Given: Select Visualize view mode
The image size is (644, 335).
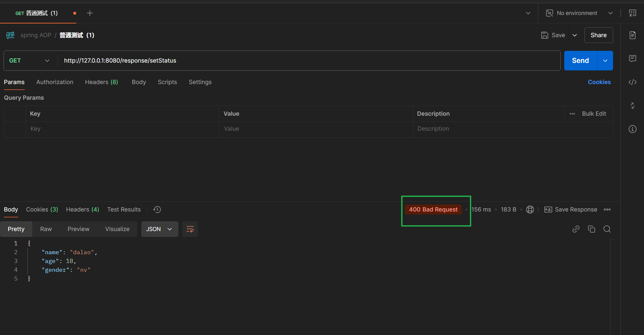Looking at the screenshot, I should coord(117,229).
